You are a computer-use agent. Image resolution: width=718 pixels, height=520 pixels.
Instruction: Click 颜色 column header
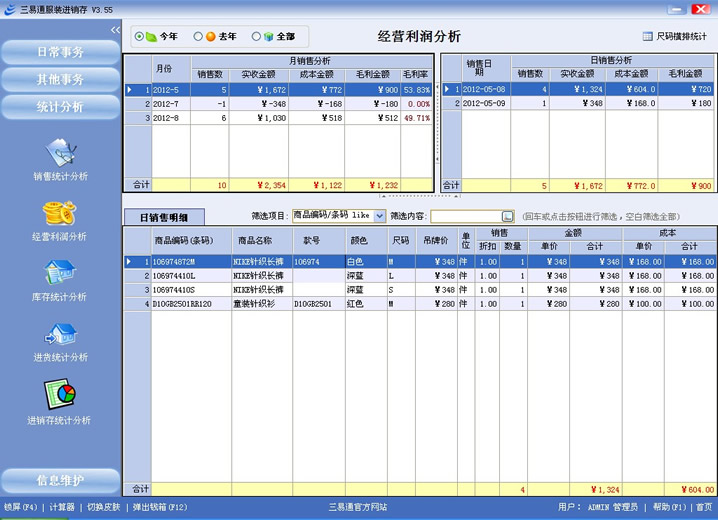tap(366, 240)
